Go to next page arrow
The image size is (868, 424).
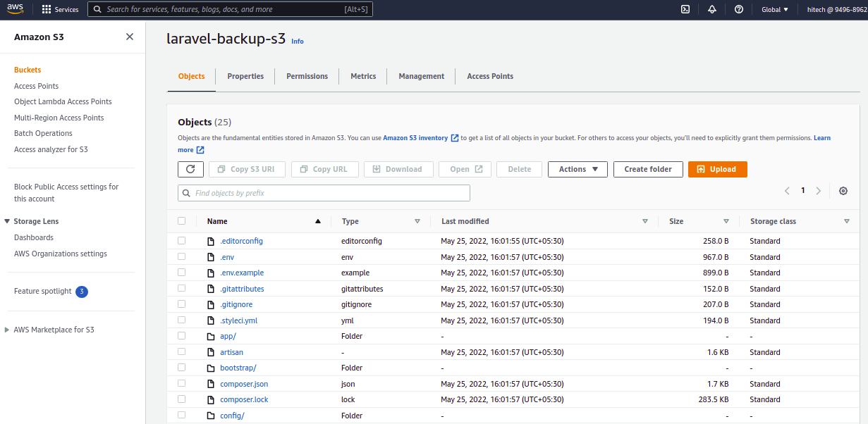(818, 191)
